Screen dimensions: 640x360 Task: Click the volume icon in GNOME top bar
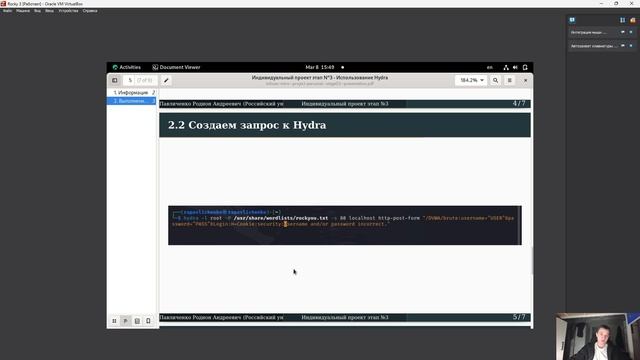coord(516,67)
